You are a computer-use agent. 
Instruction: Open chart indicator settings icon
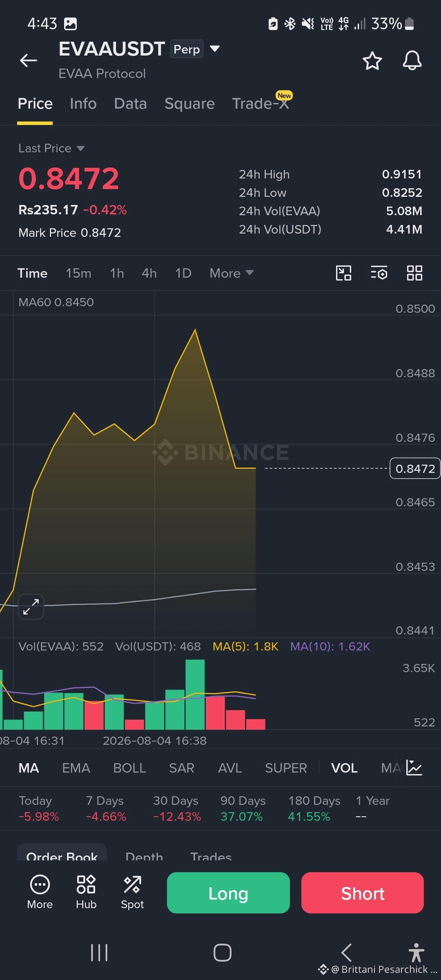click(x=379, y=273)
